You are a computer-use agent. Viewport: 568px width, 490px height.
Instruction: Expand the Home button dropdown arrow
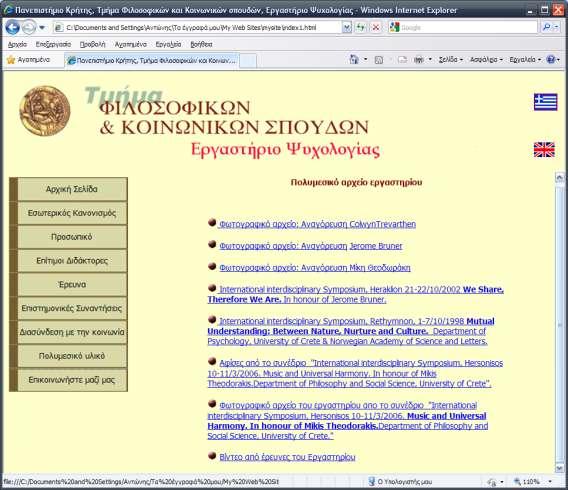[366, 59]
